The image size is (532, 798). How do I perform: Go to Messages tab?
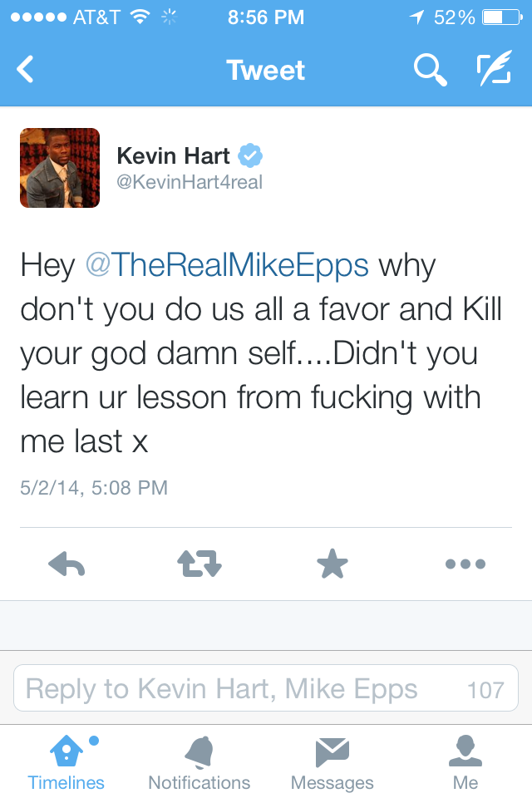(x=332, y=762)
